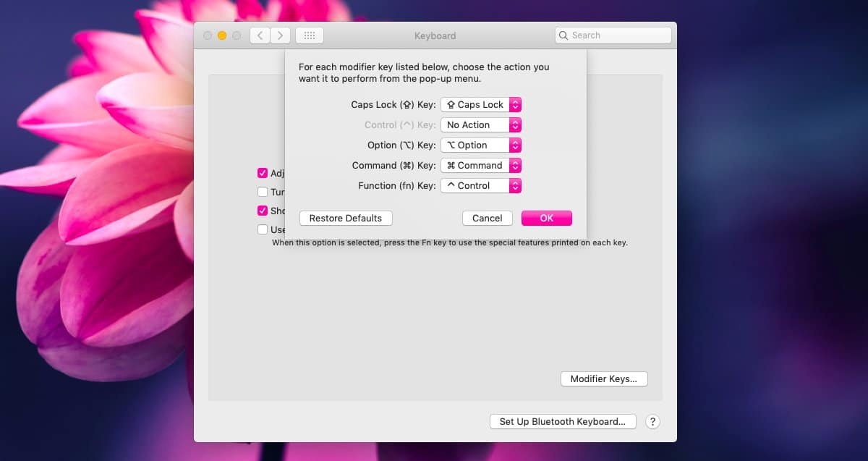Open Function (fn) Key action dropdown

tap(481, 185)
